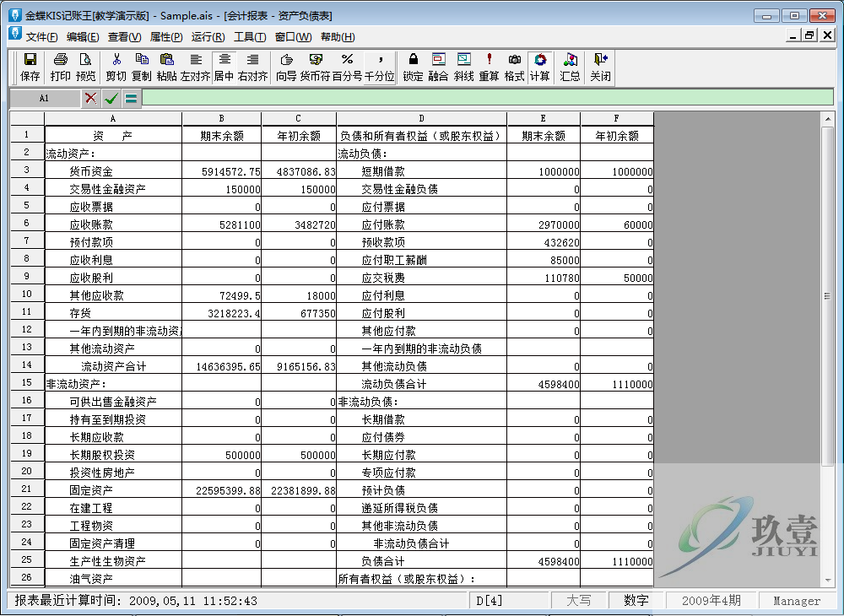Click the A1 cell reference box
844x616 pixels.
[45, 98]
